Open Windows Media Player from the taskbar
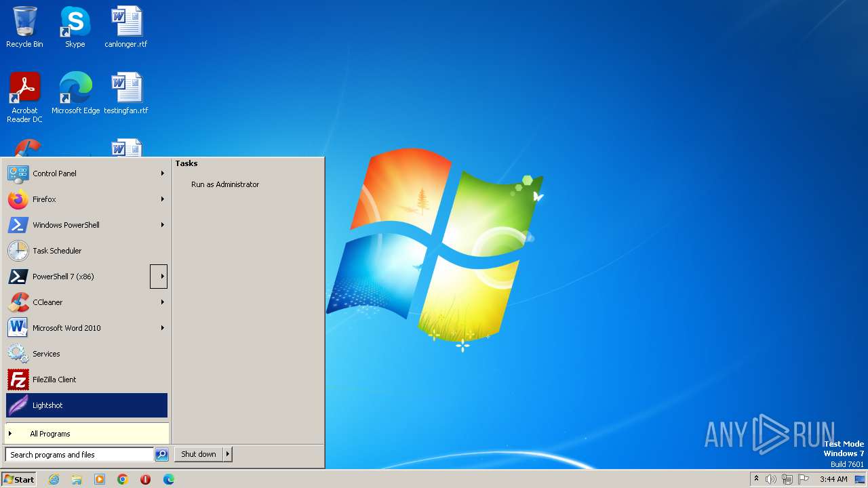The width and height of the screenshot is (868, 488). coord(100,479)
